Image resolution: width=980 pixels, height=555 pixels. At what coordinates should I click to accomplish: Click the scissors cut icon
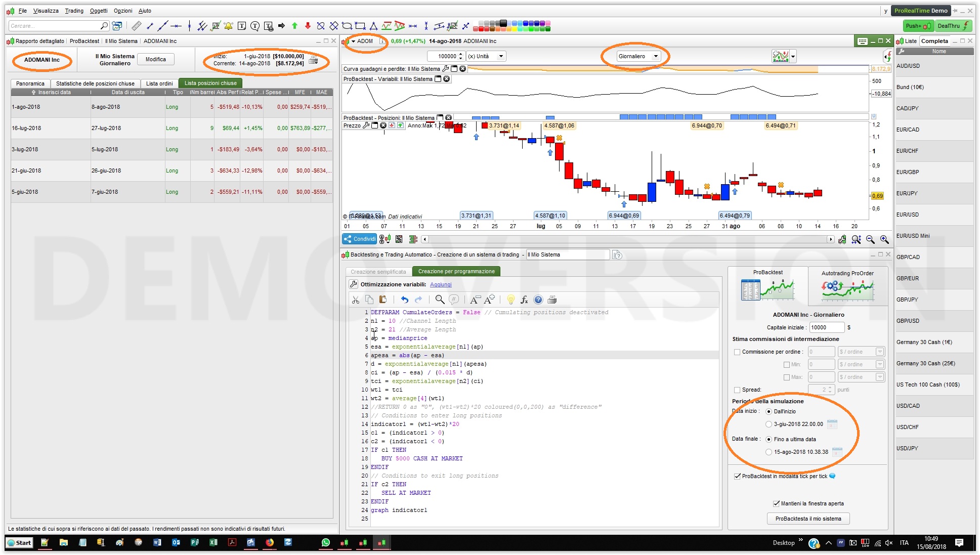[x=355, y=300]
